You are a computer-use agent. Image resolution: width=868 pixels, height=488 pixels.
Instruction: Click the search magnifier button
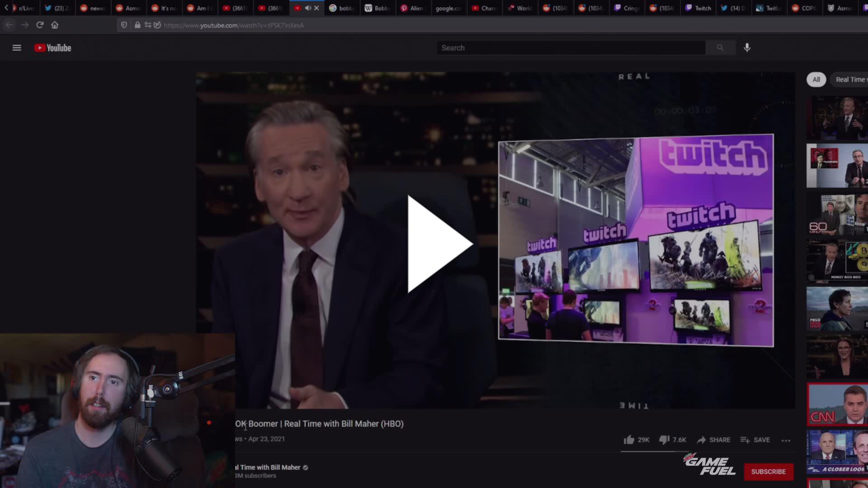[x=720, y=48]
